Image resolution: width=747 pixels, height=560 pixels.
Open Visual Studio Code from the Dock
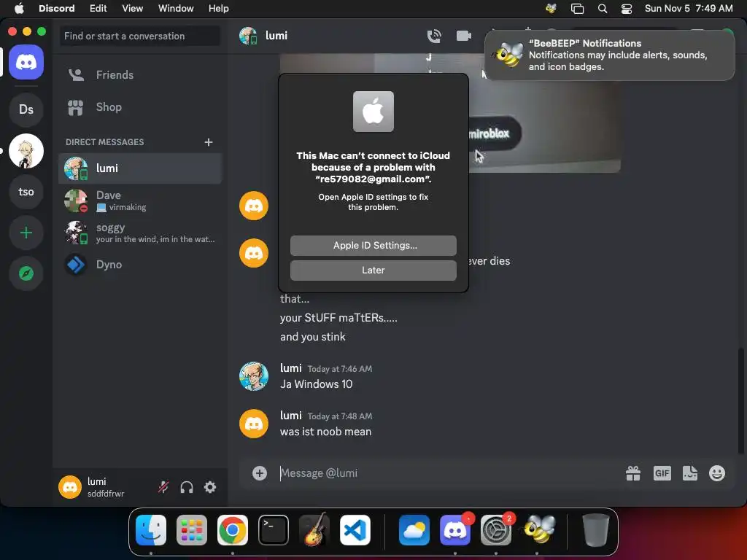click(x=355, y=530)
